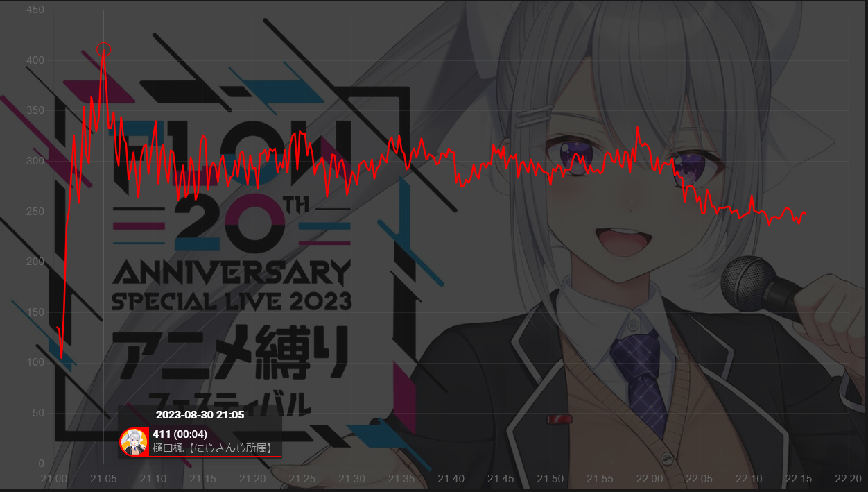Image resolution: width=868 pixels, height=492 pixels.
Task: Click the channel avatar in the tooltip
Action: 134,442
